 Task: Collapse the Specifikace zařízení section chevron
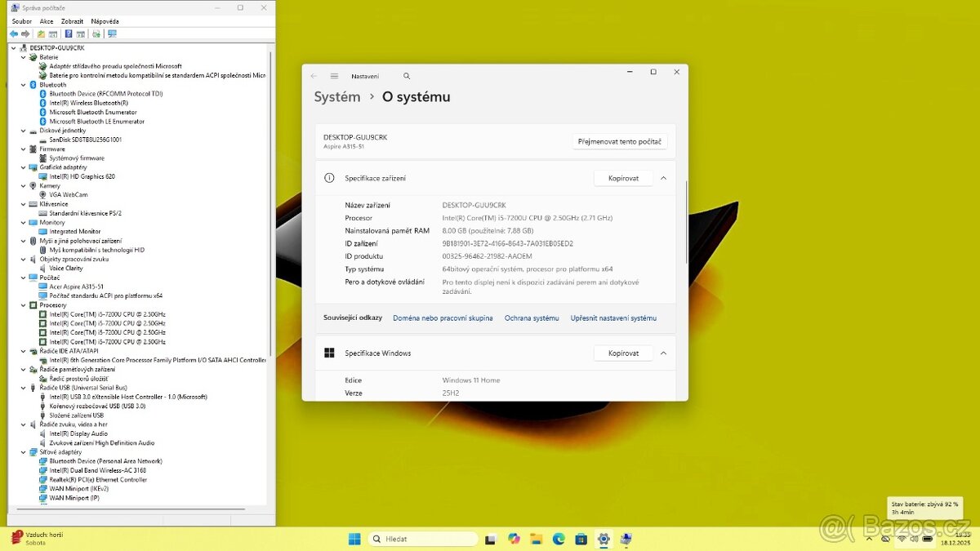[x=662, y=178]
